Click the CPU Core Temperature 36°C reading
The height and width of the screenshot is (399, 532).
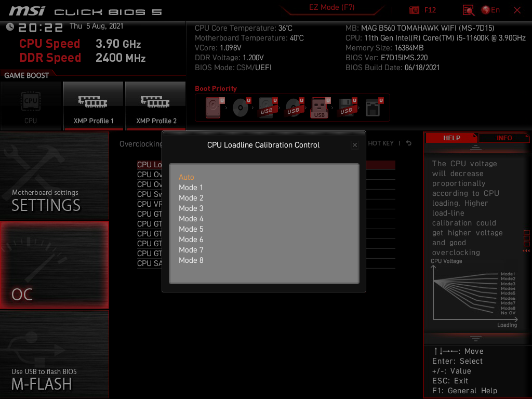click(244, 28)
